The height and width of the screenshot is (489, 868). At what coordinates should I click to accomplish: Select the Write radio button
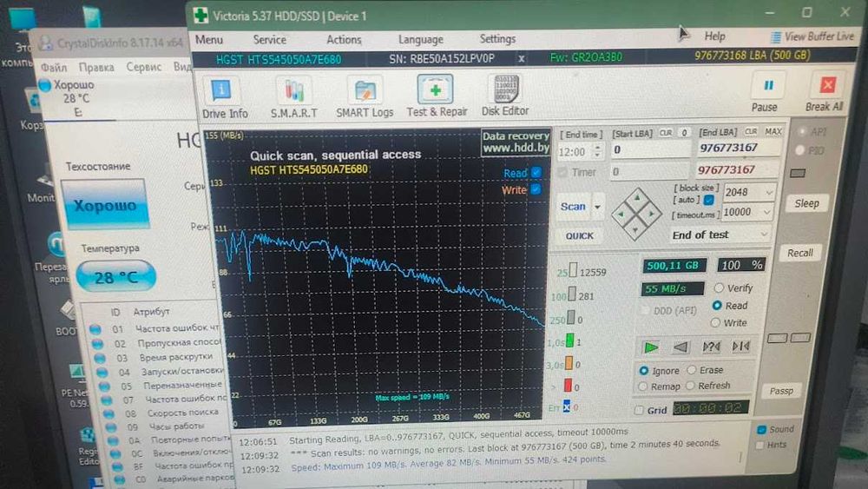tap(715, 323)
